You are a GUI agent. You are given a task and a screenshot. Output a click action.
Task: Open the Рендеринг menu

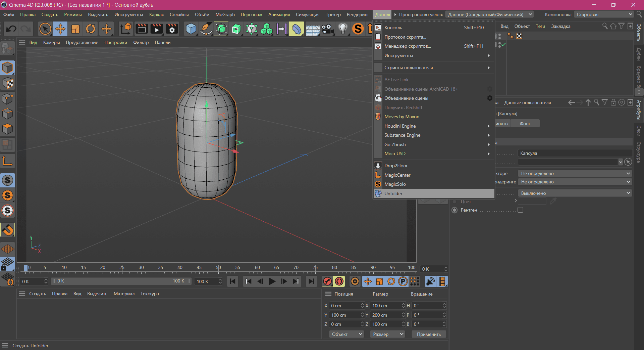click(x=358, y=14)
